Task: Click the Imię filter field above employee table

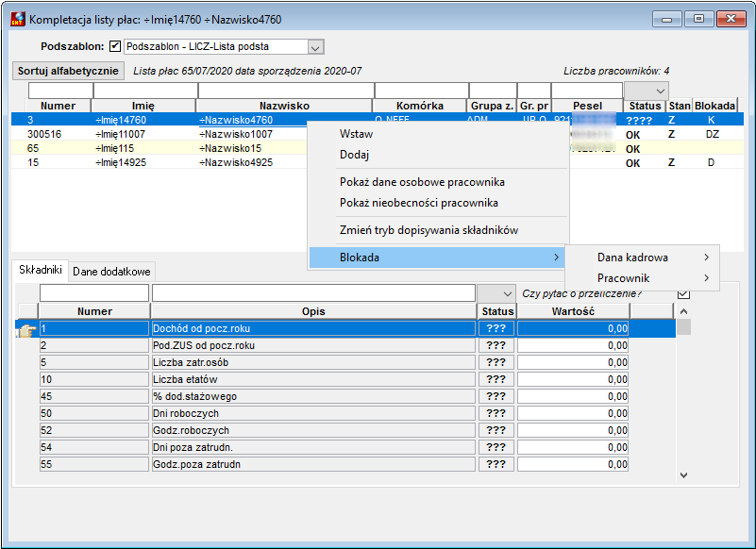Action: pyautogui.click(x=145, y=91)
